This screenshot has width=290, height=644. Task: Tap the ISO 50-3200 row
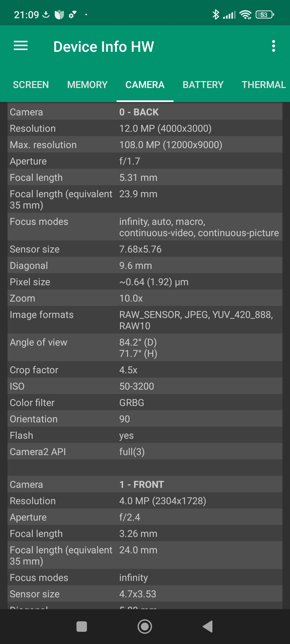coord(145,386)
